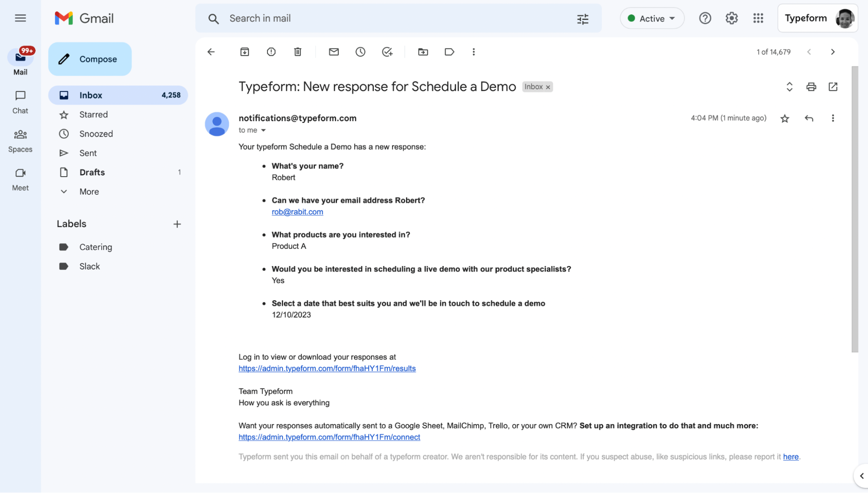Go to the Drafts folder
The image size is (868, 493).
tap(92, 172)
